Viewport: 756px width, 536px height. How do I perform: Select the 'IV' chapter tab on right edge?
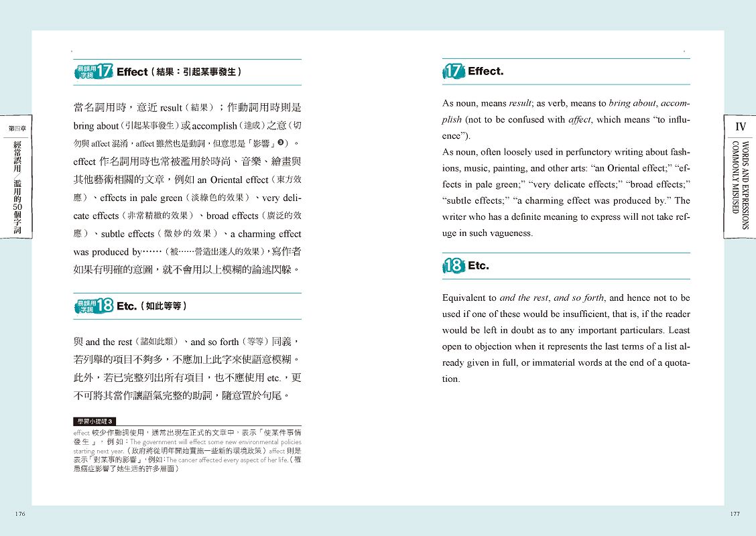tap(740, 127)
